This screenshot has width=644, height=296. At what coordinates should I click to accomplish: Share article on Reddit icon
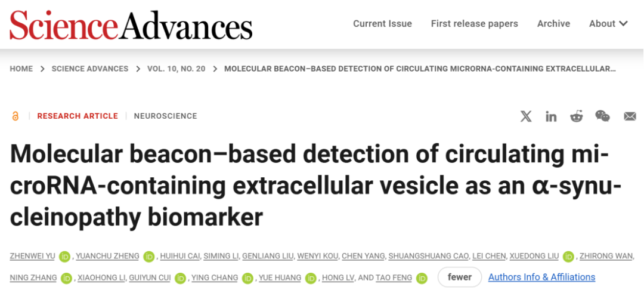pyautogui.click(x=577, y=116)
